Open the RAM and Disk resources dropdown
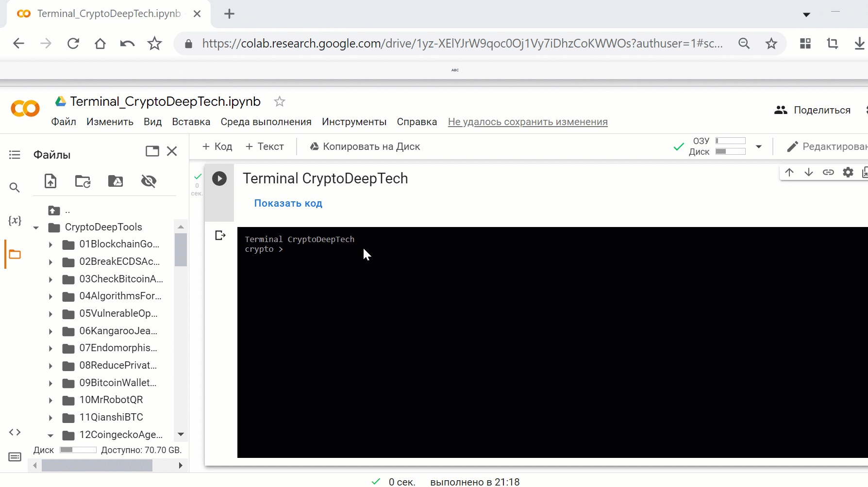Screen dimensions: 868x487 point(759,146)
